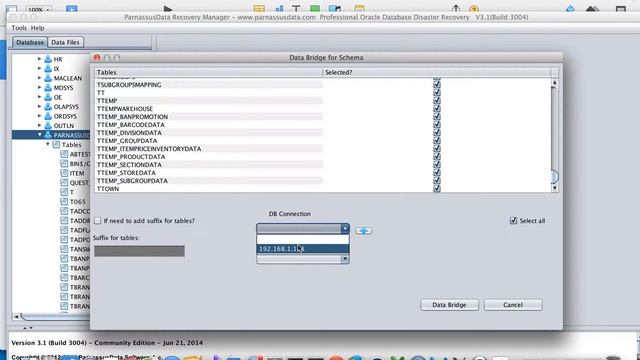
Task: Select the TTEMP_BANPROMOTION table row
Action: click(209, 117)
